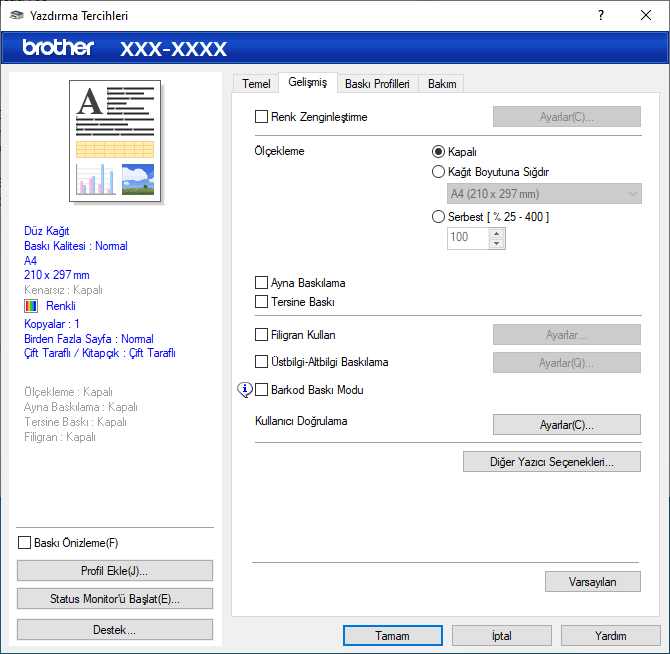This screenshot has width=670, height=654.
Task: Open the Baskı Profilleri tab
Action: (x=377, y=84)
